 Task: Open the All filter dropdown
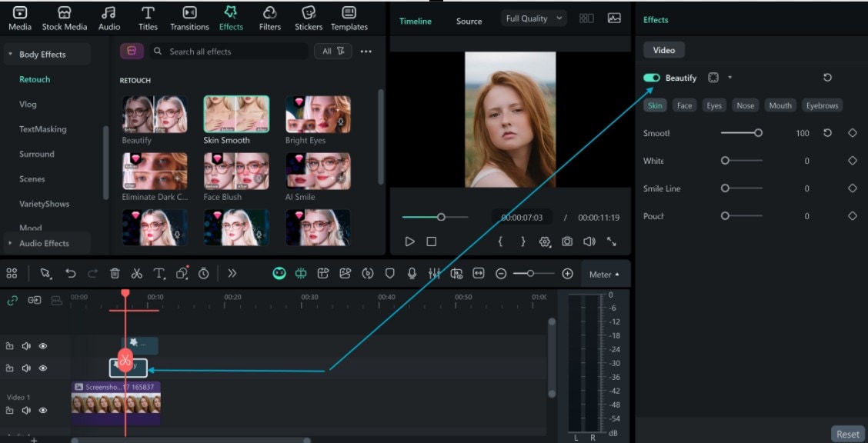[x=332, y=52]
